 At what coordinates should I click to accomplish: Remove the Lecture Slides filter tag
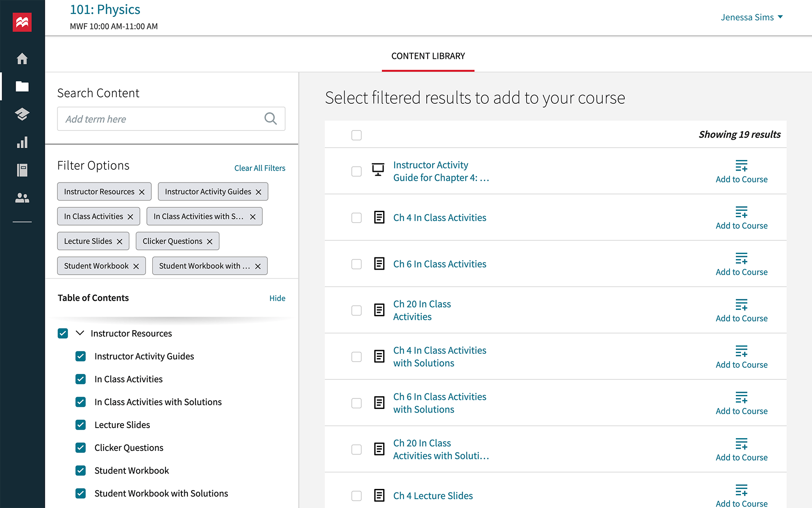[119, 240]
